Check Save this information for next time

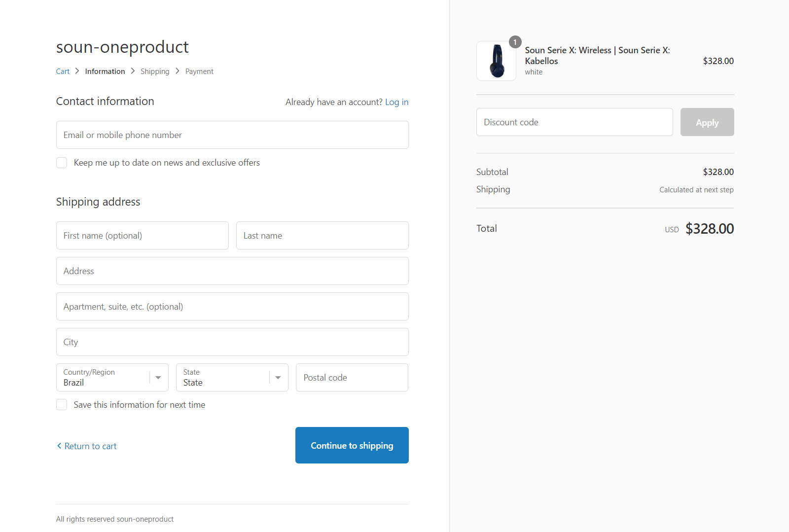pyautogui.click(x=62, y=405)
